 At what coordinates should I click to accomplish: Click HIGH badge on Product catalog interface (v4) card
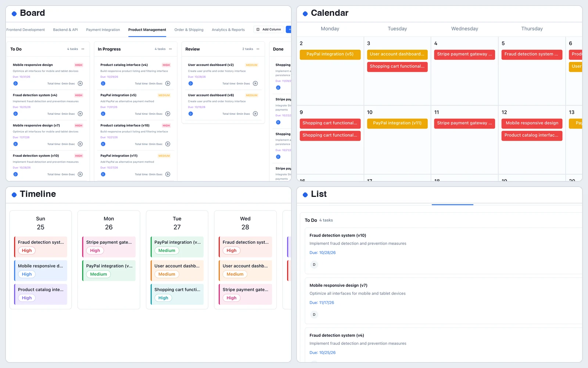[x=166, y=65]
